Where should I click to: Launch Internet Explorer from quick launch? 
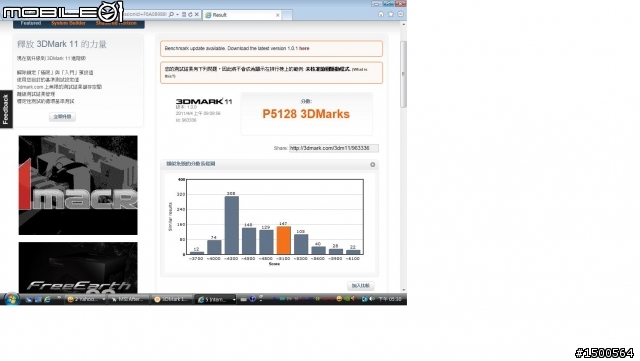pos(47,300)
